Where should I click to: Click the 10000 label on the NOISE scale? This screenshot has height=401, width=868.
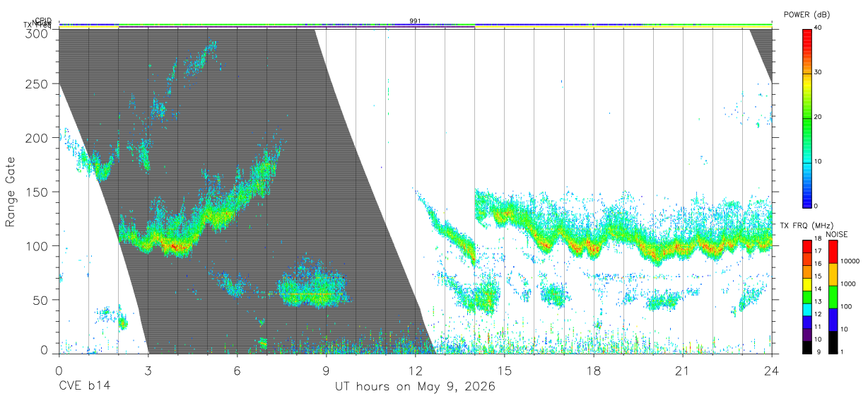coord(851,262)
